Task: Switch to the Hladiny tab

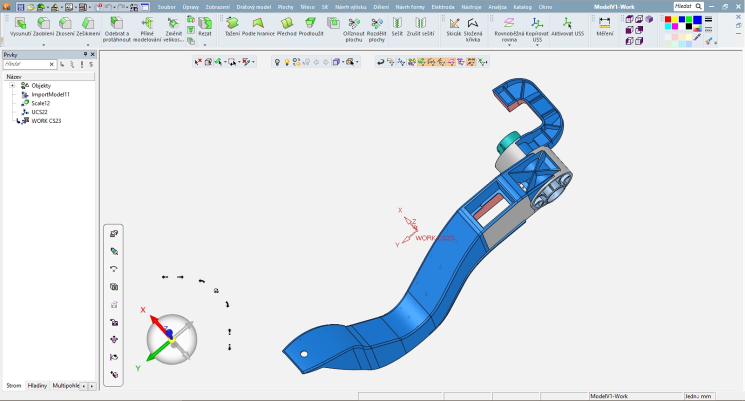Action: click(37, 384)
